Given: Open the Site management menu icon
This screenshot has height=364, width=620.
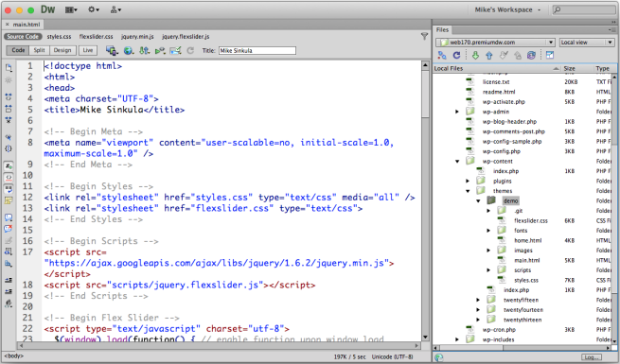Looking at the screenshot, I should point(115,9).
